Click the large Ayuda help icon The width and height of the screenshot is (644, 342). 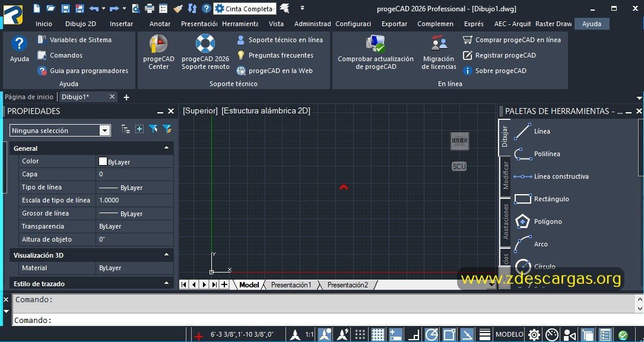click(20, 43)
